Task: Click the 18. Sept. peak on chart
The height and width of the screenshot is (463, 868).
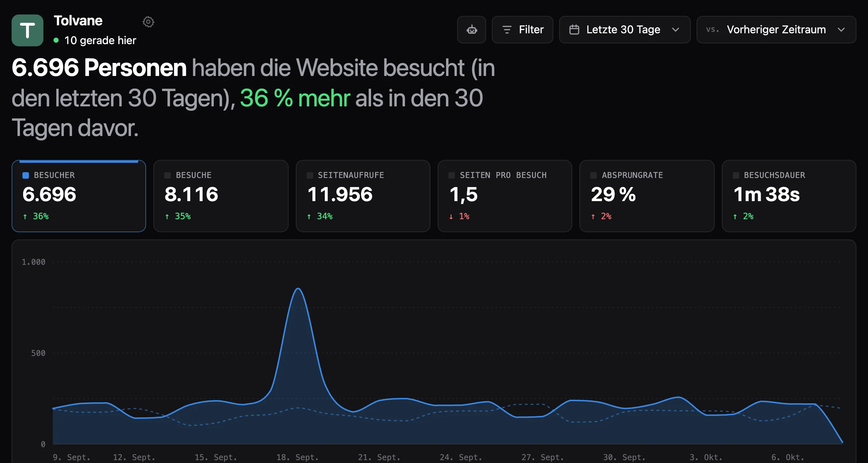Action: [298, 289]
